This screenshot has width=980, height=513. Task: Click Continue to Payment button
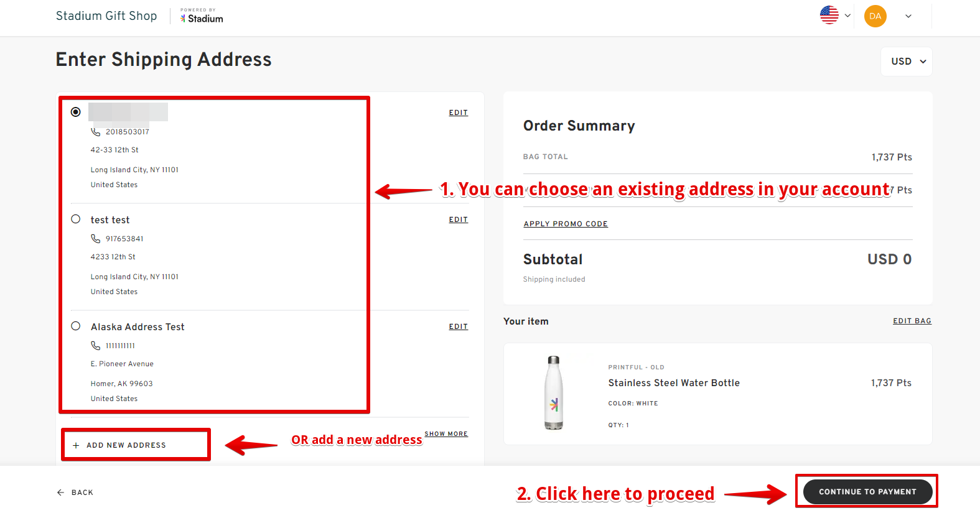(867, 492)
